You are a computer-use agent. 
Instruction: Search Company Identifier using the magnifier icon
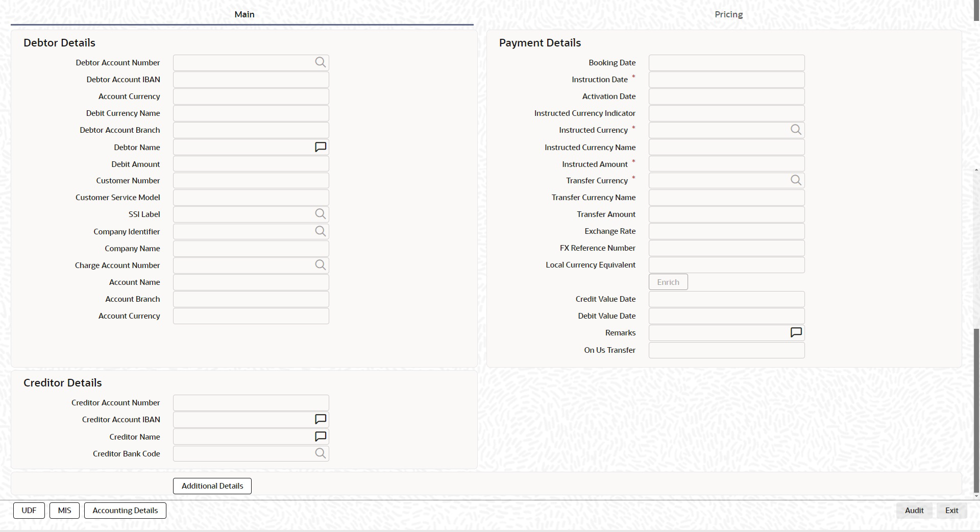[x=320, y=231]
